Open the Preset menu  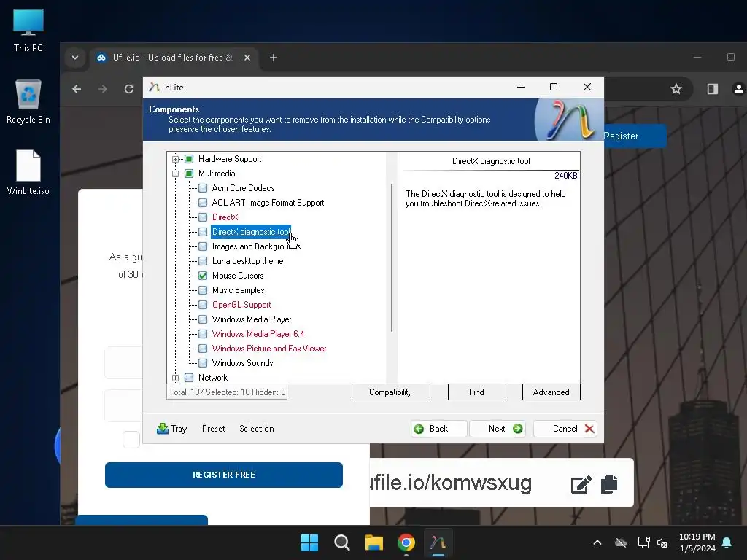point(214,429)
